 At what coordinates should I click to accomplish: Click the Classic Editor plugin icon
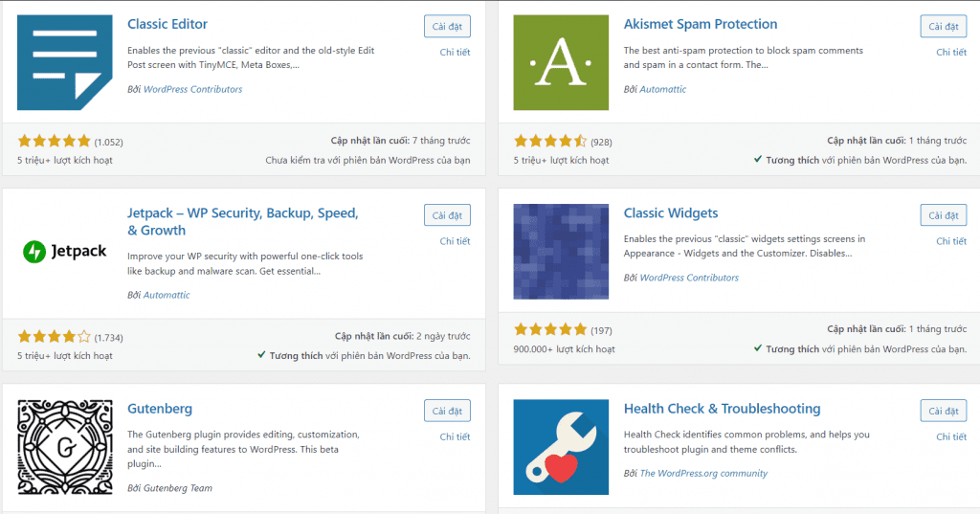pyautogui.click(x=64, y=62)
